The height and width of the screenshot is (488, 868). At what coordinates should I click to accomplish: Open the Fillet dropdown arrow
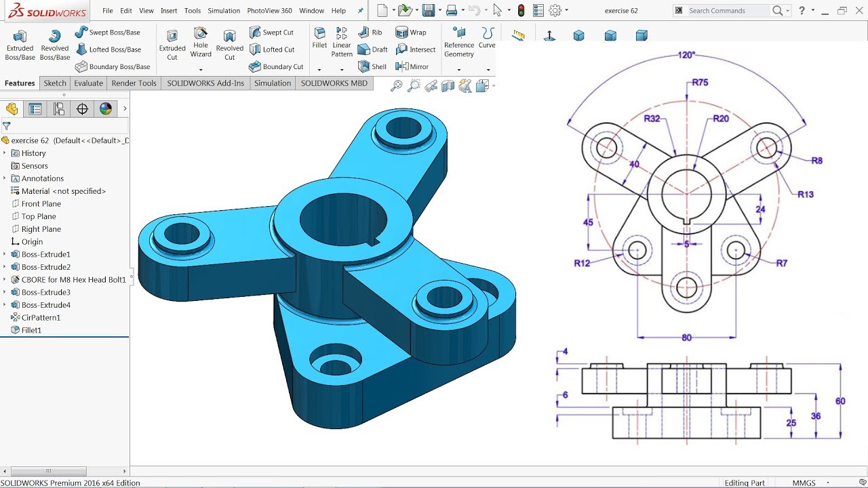click(319, 69)
